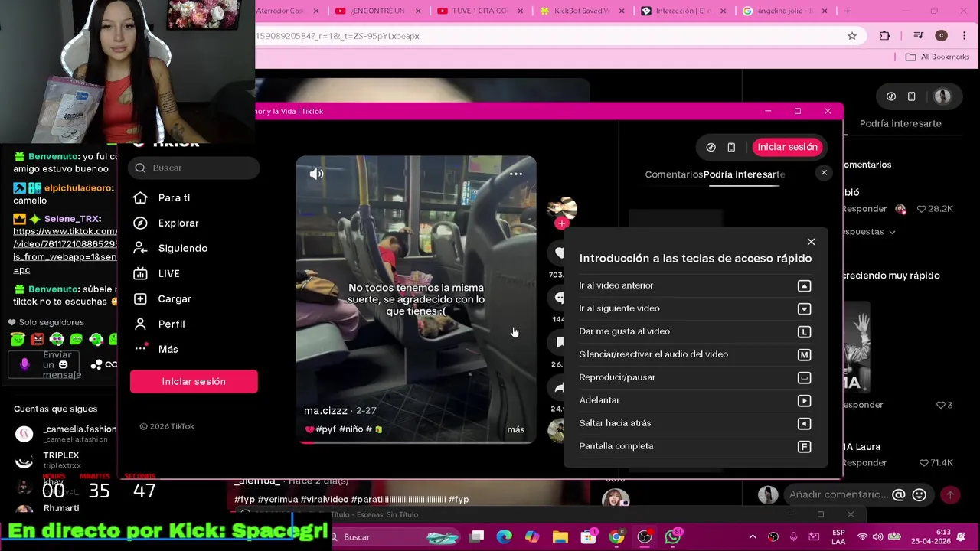980x551 pixels.
Task: Open All Bookmarks folder
Action: point(937,57)
